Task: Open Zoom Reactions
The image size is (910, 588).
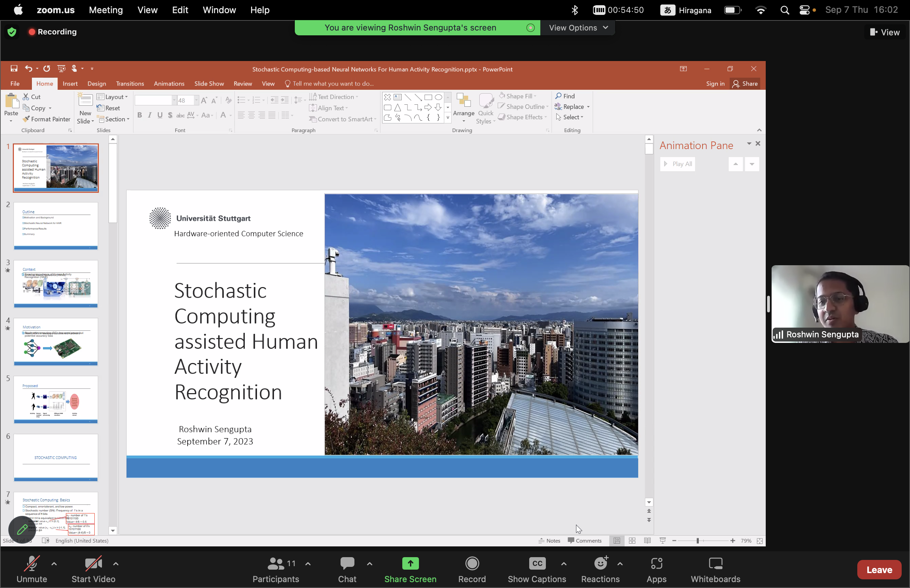Action: [600, 570]
